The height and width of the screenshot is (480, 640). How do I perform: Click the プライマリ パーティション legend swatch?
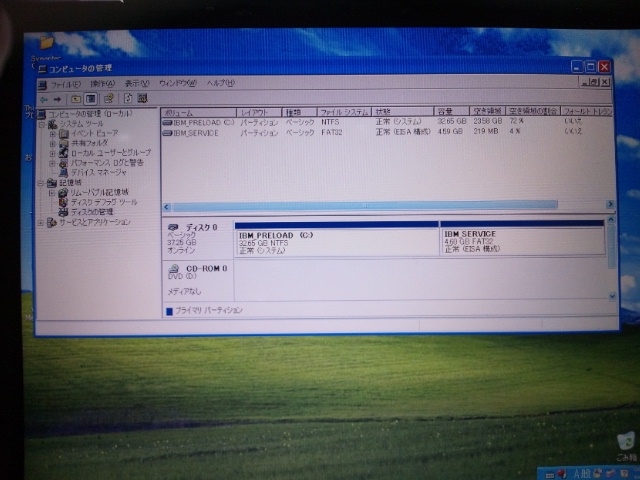tap(169, 311)
